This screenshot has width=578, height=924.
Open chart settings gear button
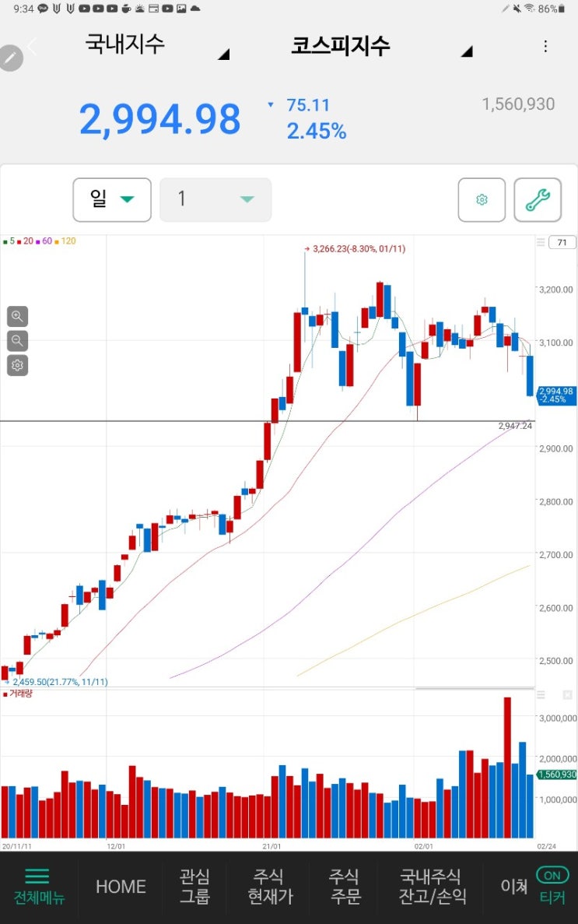482,200
